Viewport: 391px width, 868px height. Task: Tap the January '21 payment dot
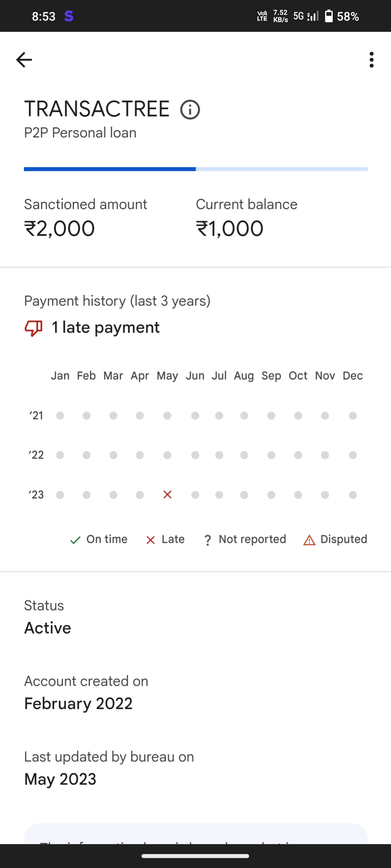coord(60,416)
